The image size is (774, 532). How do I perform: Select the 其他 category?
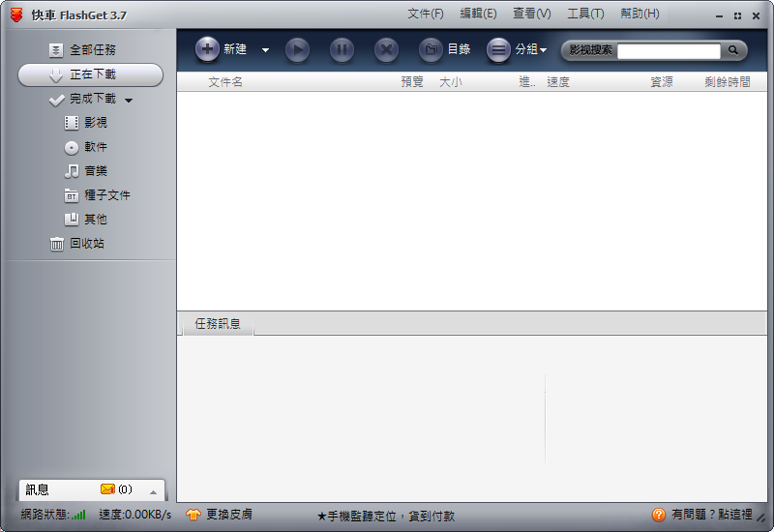95,220
